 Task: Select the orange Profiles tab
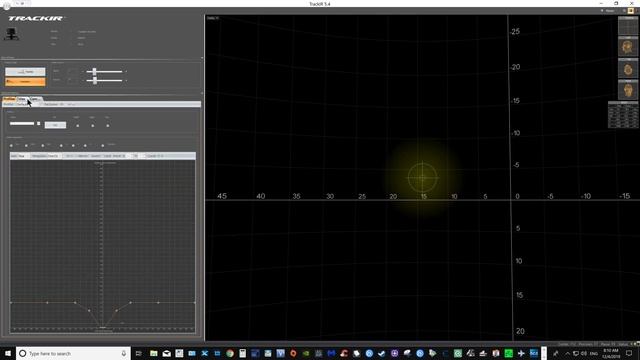tap(9, 99)
